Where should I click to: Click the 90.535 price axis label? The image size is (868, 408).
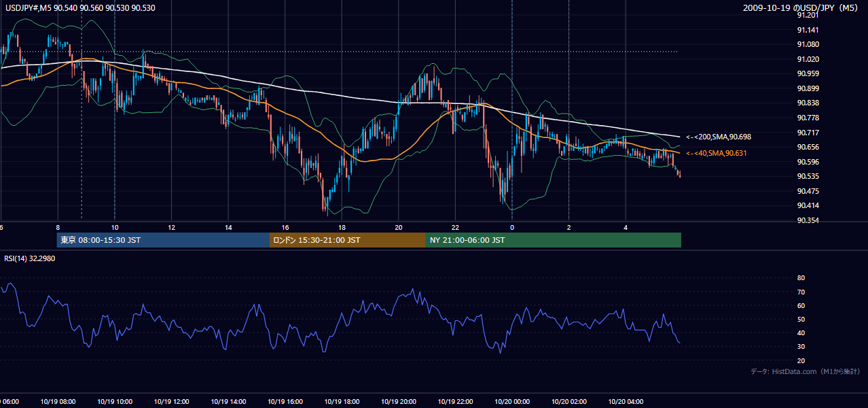click(808, 176)
